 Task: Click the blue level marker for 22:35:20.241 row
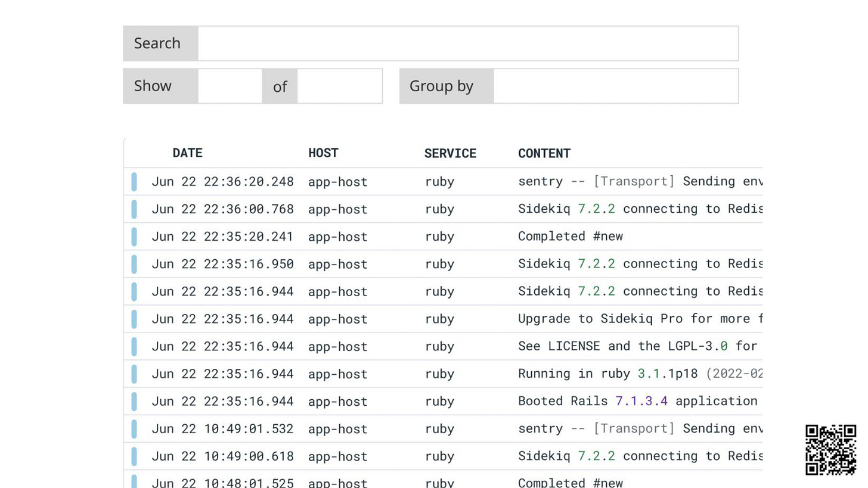[134, 237]
